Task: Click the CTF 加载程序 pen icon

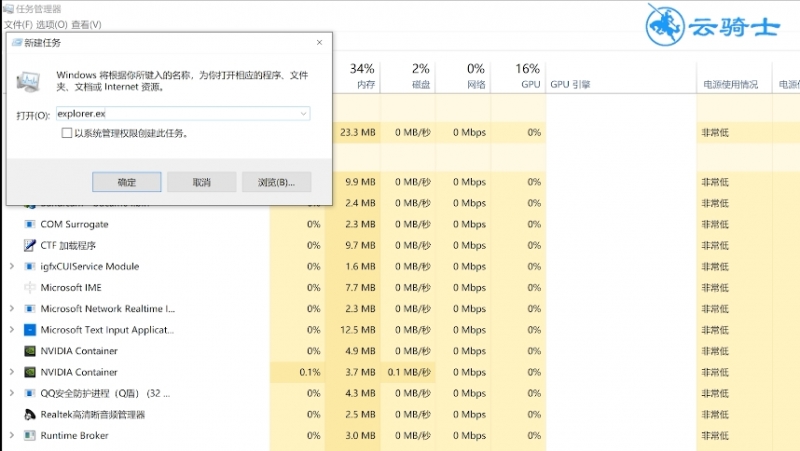Action: point(30,245)
